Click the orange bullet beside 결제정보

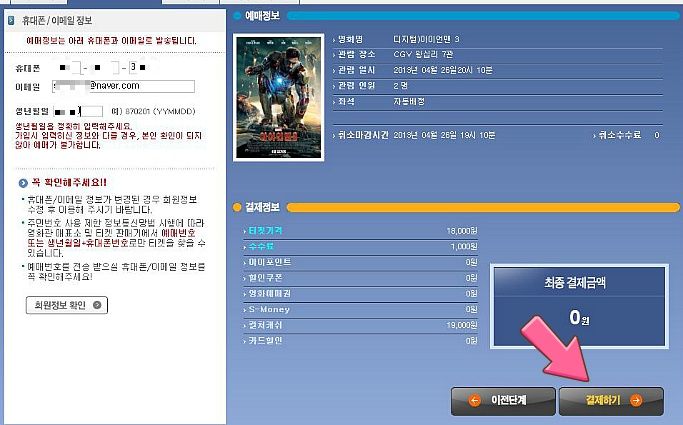click(237, 208)
